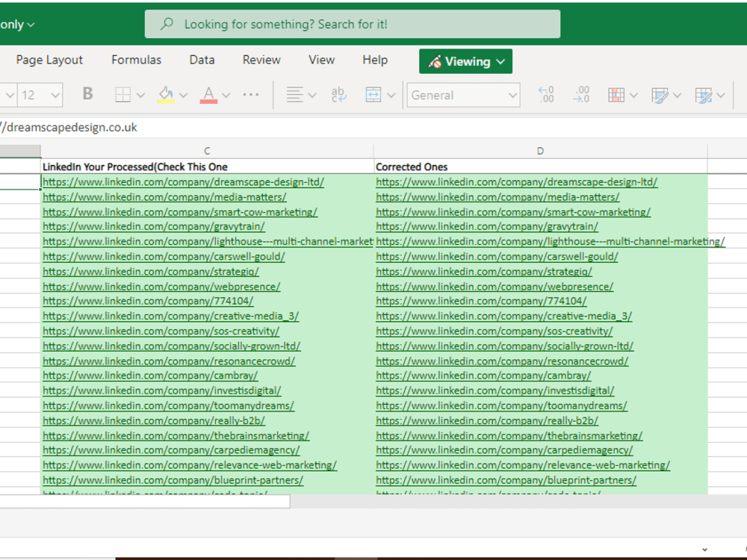The image size is (747, 560).
Task: Click the pencil icon in Viewing button
Action: (435, 61)
